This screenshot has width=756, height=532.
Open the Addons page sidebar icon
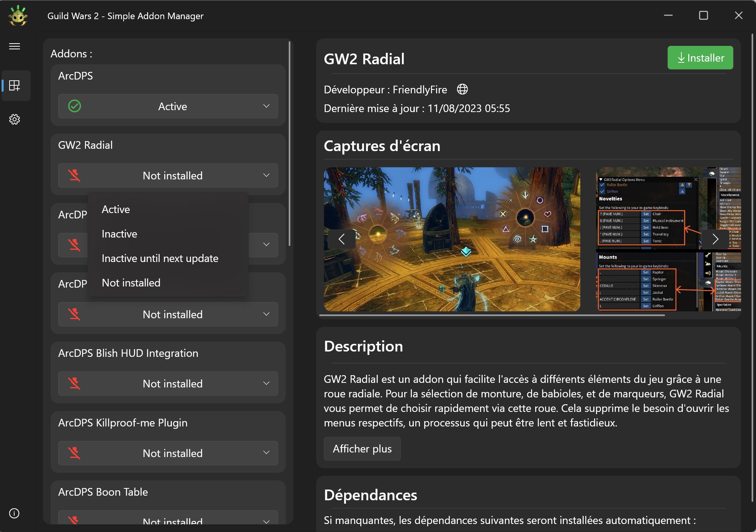point(15,86)
